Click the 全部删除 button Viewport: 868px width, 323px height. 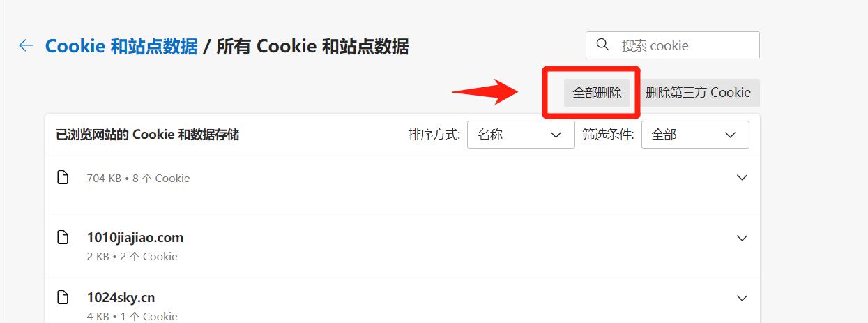click(597, 93)
